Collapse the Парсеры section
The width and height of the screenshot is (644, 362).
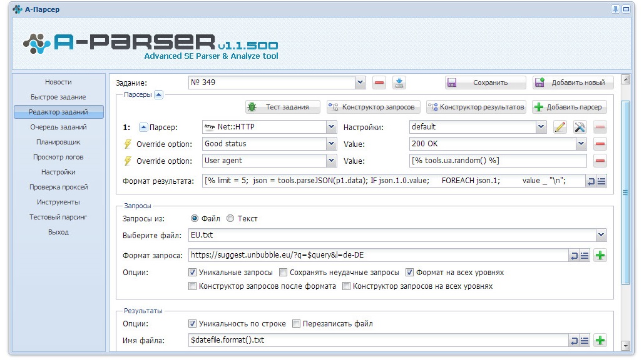[159, 95]
